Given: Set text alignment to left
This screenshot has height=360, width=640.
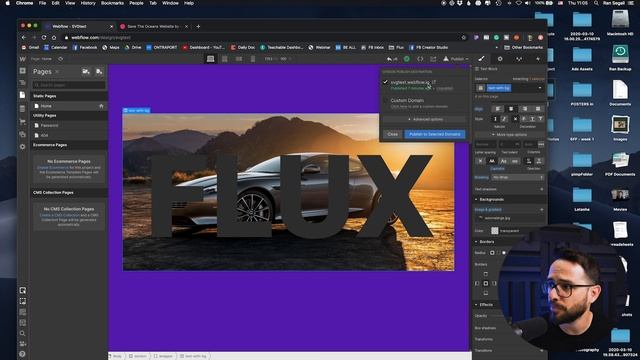Looking at the screenshot, I should pos(498,109).
